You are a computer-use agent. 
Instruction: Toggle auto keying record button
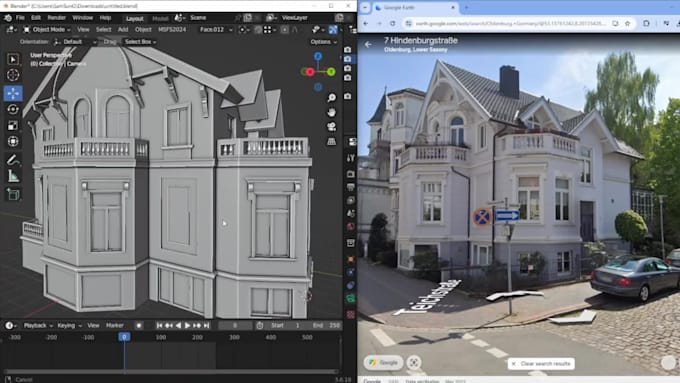[139, 325]
